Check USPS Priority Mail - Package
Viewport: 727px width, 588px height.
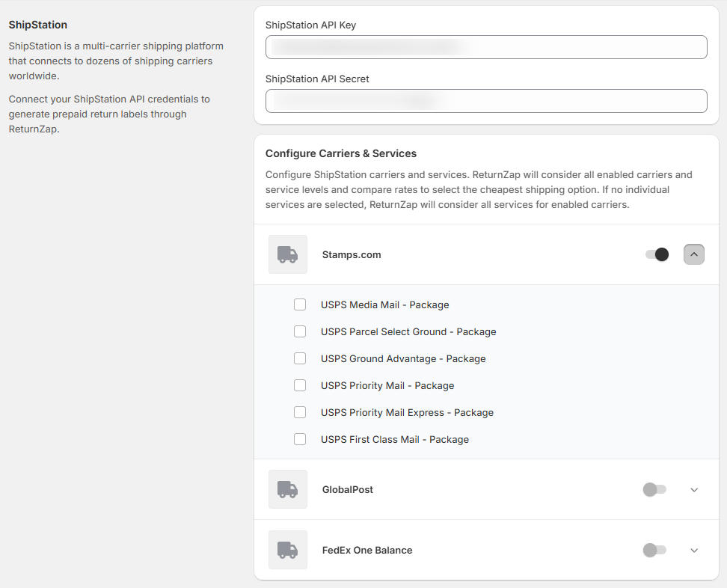(x=300, y=385)
